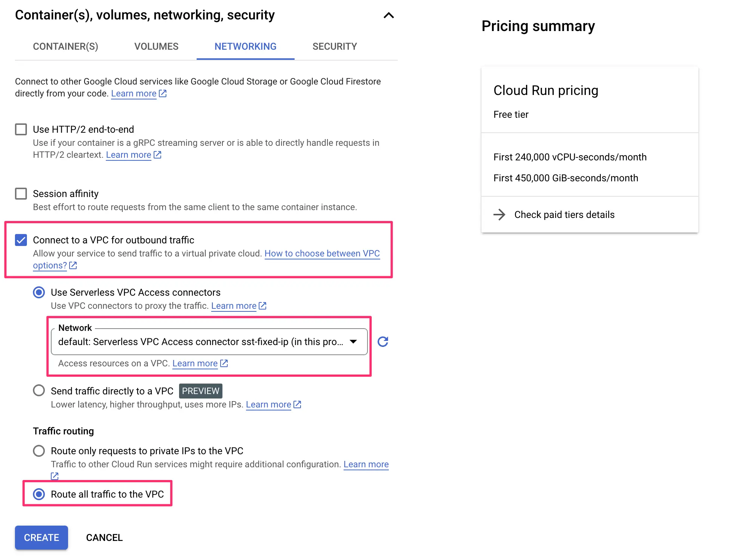Click the external-link icon after the top Learn more
Screen dimensions: 729x560
pos(163,93)
